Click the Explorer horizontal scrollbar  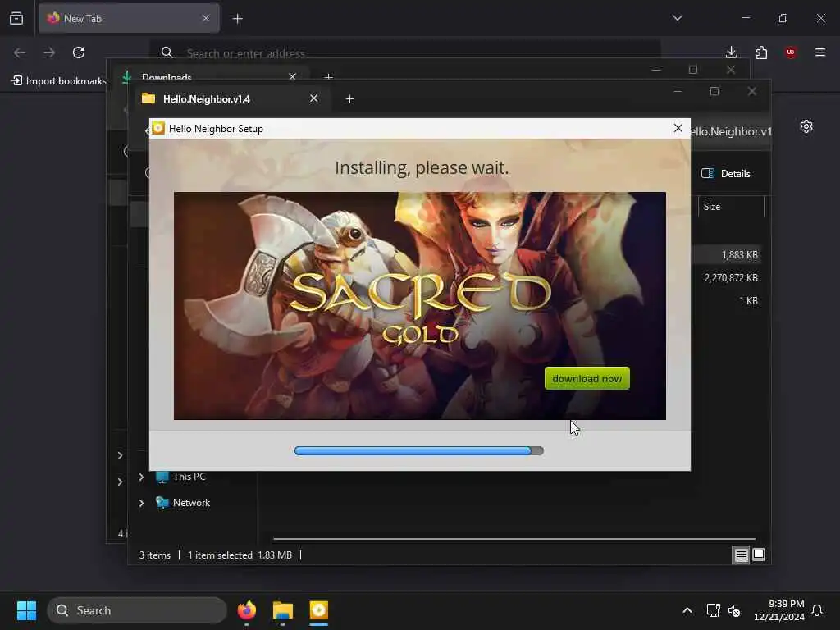click(x=514, y=538)
